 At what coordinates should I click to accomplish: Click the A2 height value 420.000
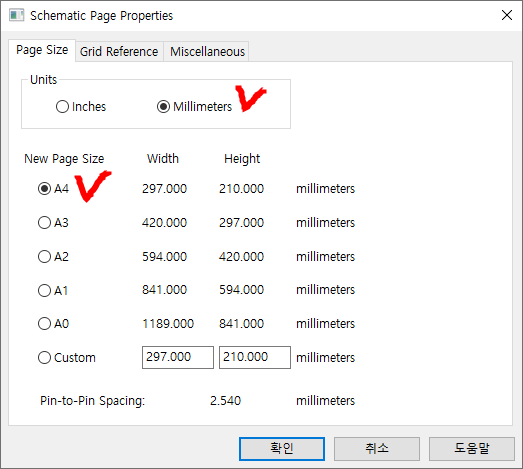click(241, 257)
